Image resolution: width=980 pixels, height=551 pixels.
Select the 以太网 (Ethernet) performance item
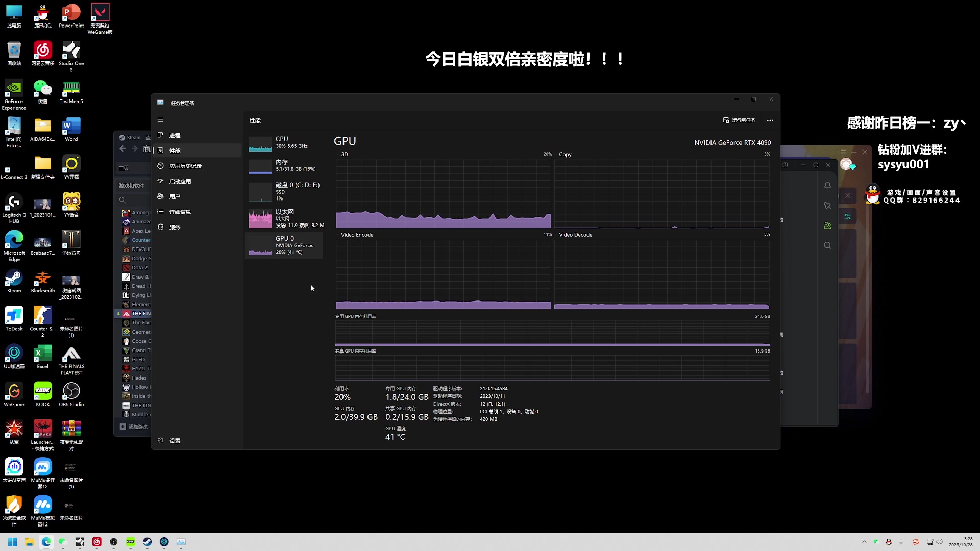284,218
